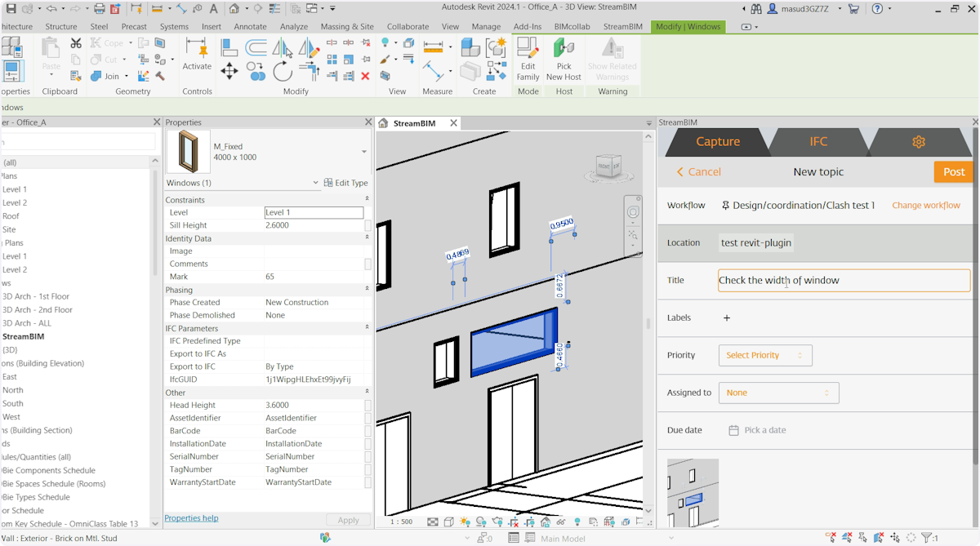980x546 pixels.
Task: Click the Help question mark icon
Action: [877, 9]
